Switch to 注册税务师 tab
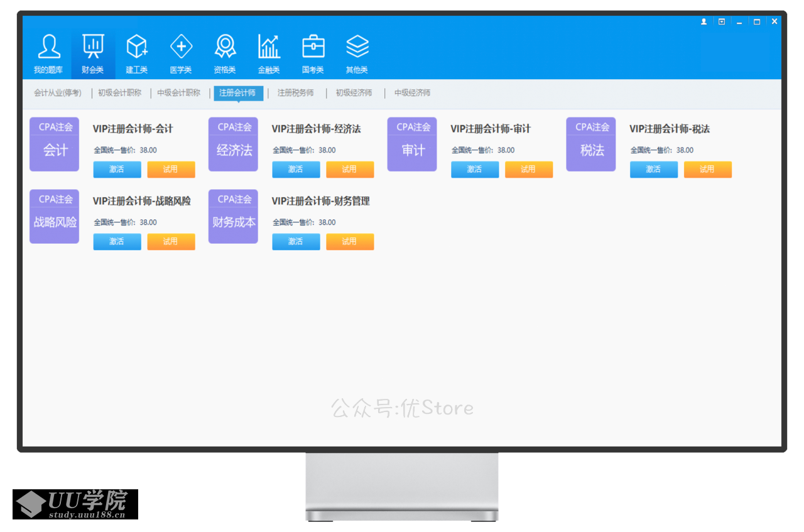Screen dimensions: 804x532 295,93
